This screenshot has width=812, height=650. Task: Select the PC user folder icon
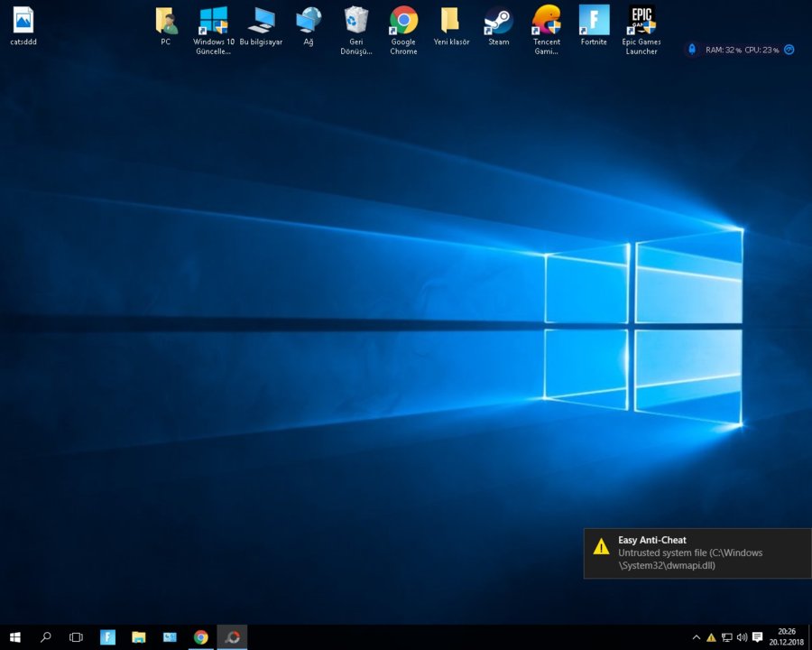[x=166, y=21]
